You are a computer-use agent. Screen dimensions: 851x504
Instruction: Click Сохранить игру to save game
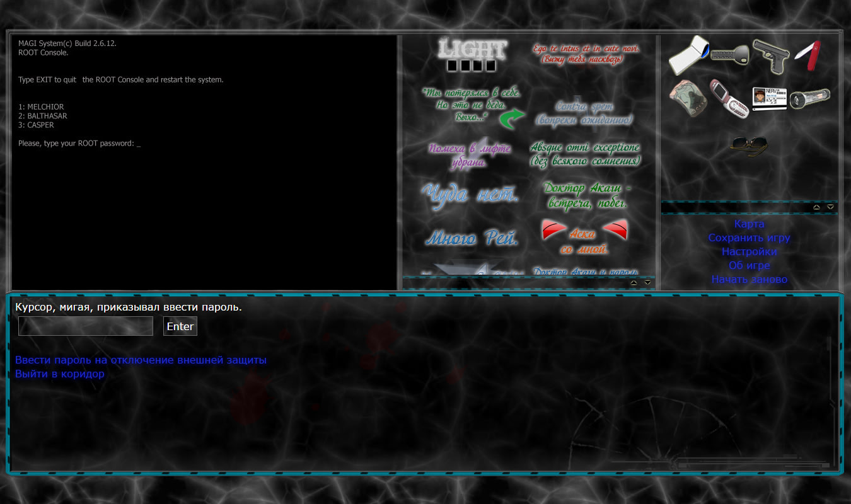[749, 238]
